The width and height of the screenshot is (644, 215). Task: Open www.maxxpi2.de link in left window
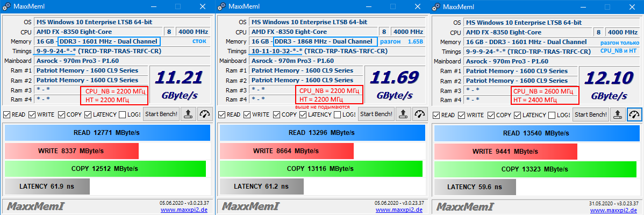point(184,210)
